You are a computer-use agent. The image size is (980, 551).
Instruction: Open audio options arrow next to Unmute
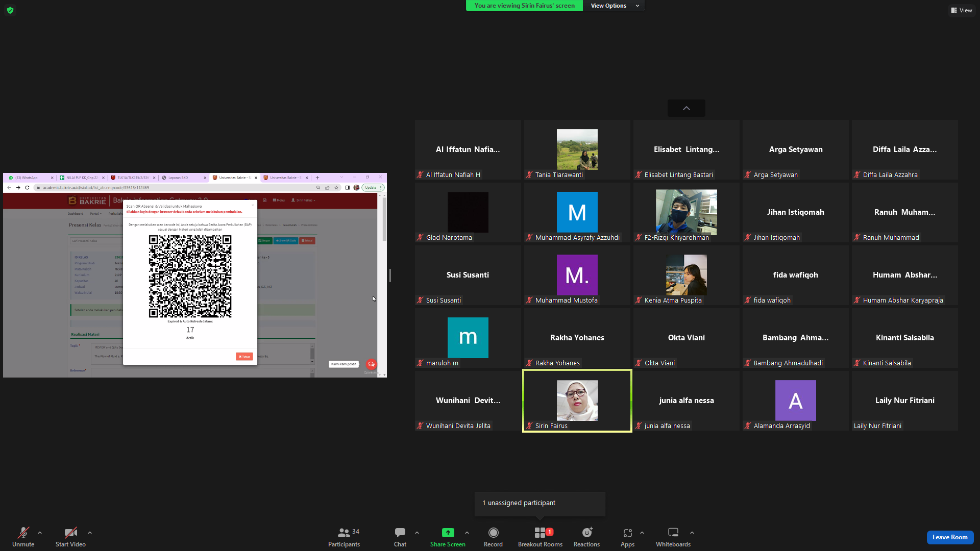click(40, 533)
